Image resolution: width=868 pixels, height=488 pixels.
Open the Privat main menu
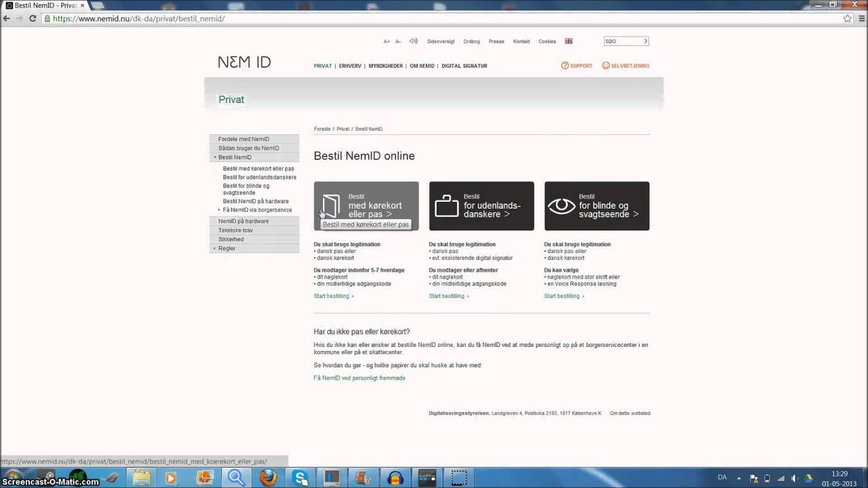[323, 66]
